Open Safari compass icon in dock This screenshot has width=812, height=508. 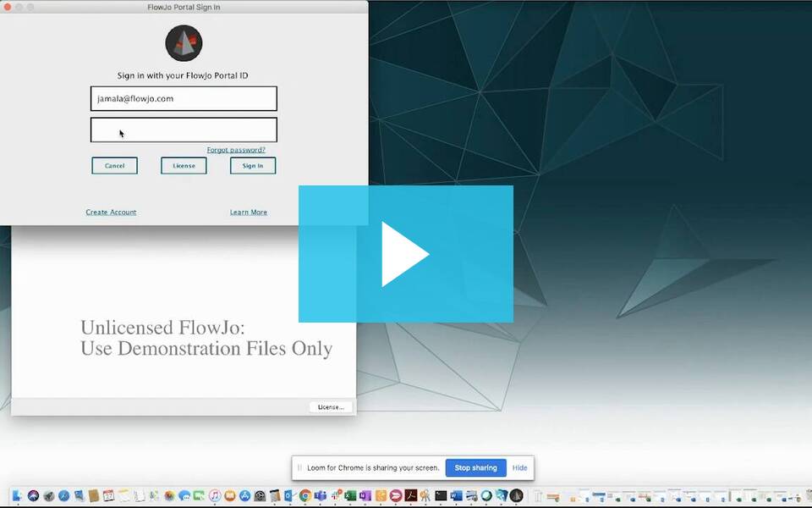(63, 495)
